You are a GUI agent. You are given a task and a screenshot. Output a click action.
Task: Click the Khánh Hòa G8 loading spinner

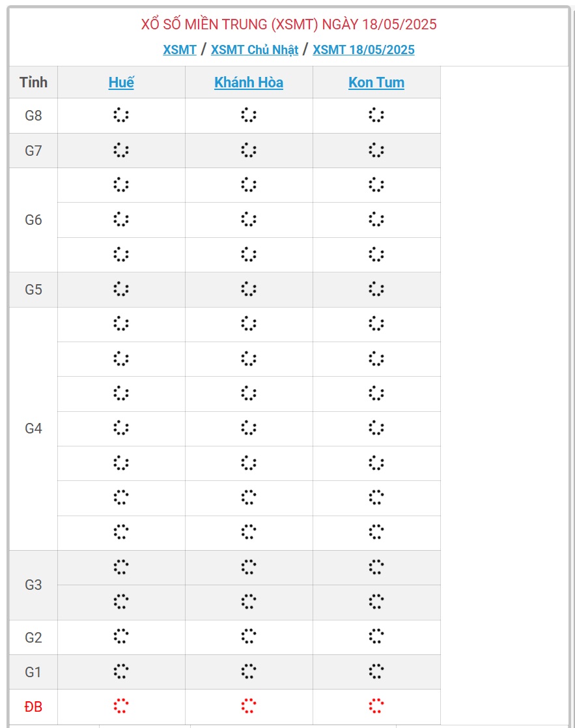click(x=249, y=115)
